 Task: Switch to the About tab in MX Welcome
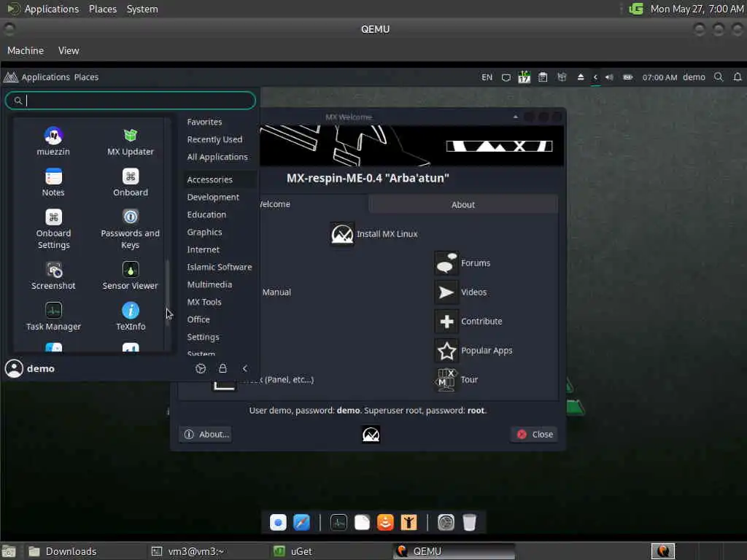click(462, 204)
